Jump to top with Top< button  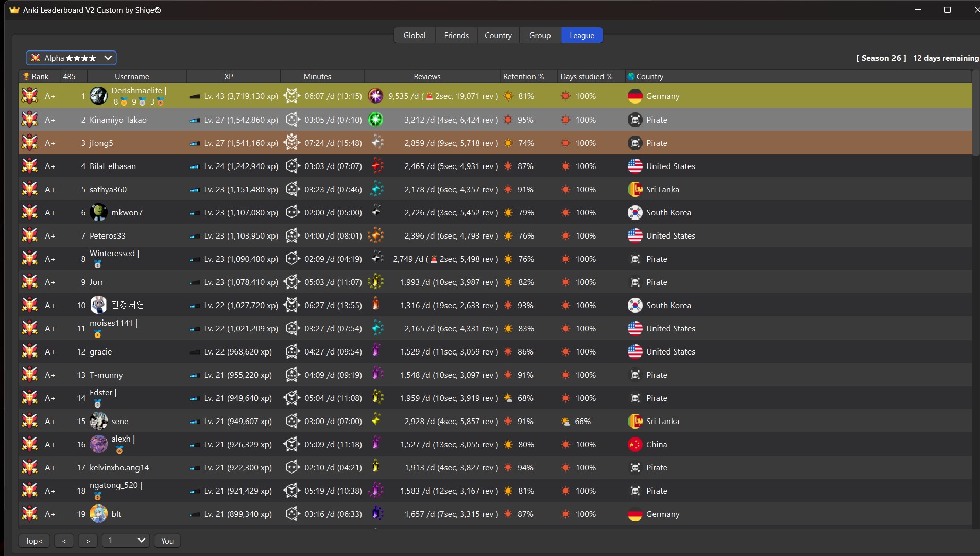(x=34, y=541)
